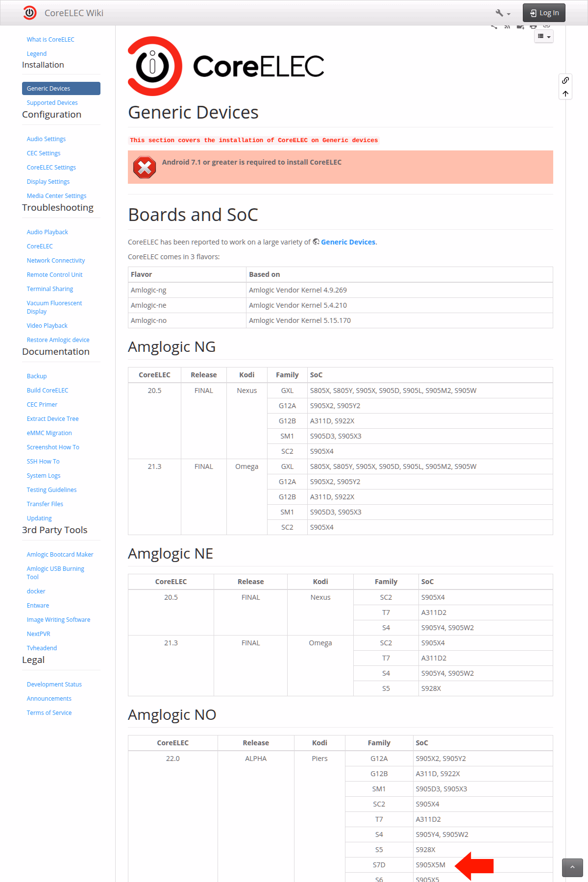588x882 pixels.
Task: Open CEC Settings page
Action: tap(44, 153)
